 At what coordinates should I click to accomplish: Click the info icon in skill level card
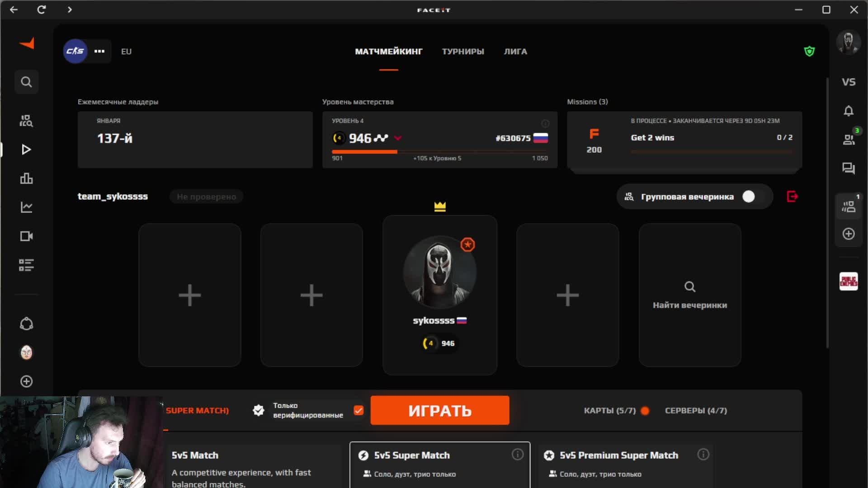click(545, 123)
